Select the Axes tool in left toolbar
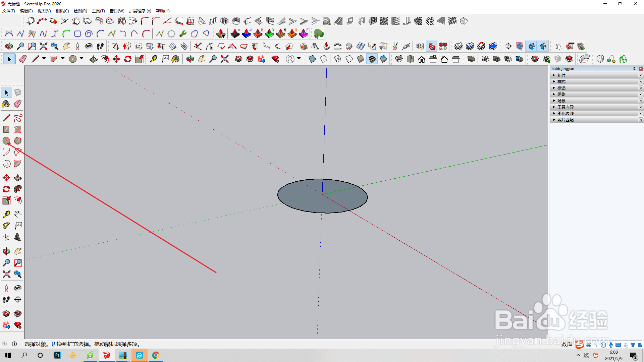 [x=6, y=237]
